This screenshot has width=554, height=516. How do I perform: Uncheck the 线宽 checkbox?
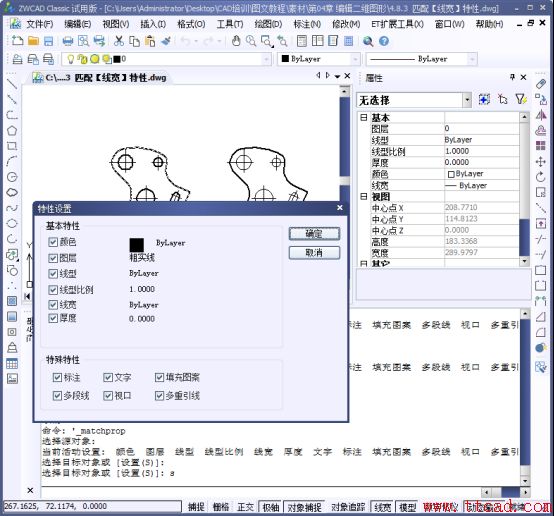53,305
